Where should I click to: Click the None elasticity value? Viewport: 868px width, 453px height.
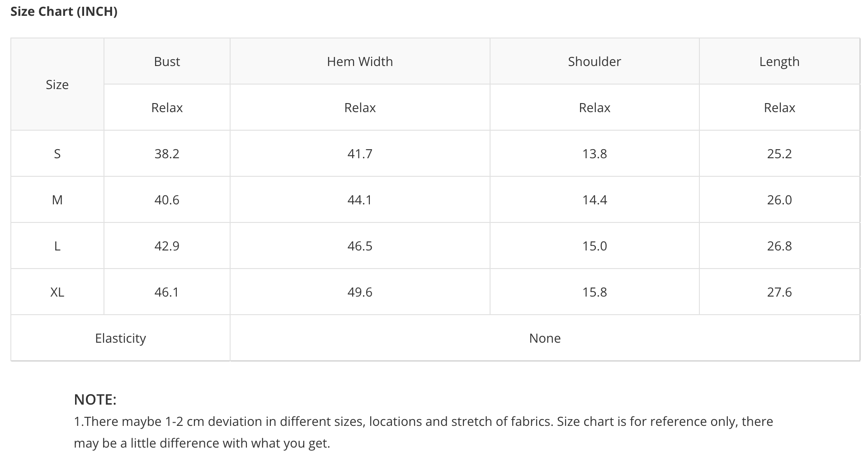(x=545, y=338)
